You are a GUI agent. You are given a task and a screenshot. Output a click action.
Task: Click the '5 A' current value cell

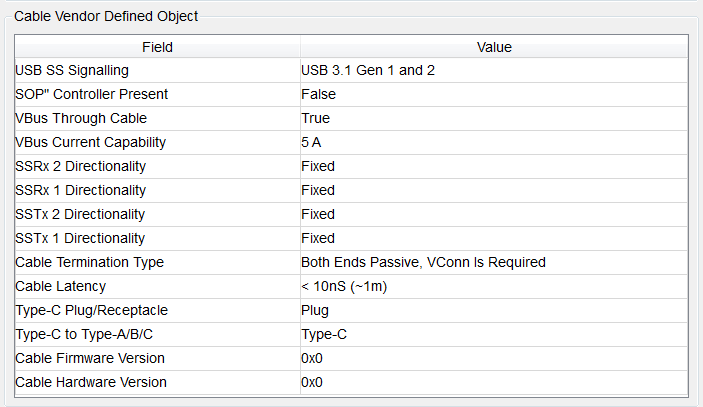click(x=311, y=142)
